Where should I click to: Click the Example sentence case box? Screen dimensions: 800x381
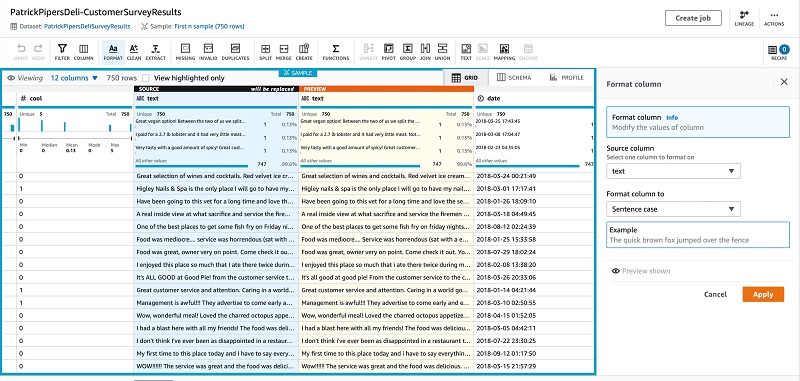697,235
